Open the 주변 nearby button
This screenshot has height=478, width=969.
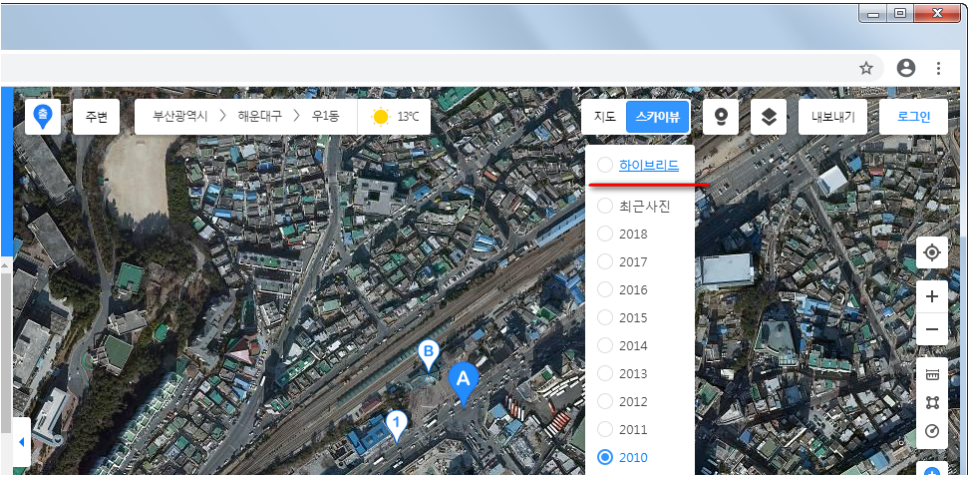pyautogui.click(x=96, y=117)
